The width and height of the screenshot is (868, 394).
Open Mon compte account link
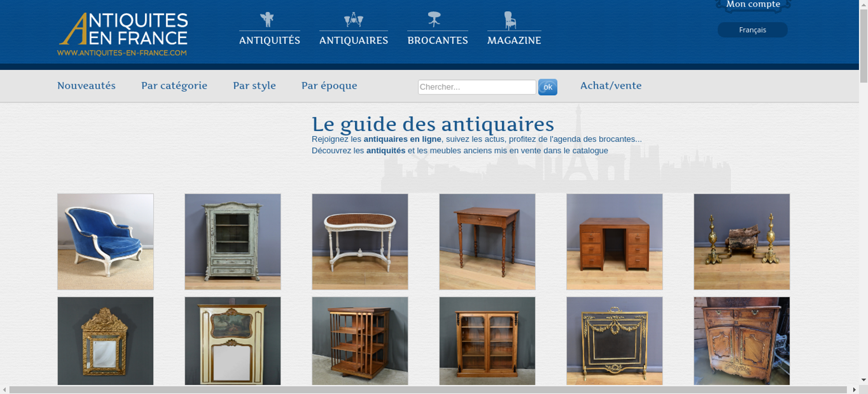[x=753, y=5]
